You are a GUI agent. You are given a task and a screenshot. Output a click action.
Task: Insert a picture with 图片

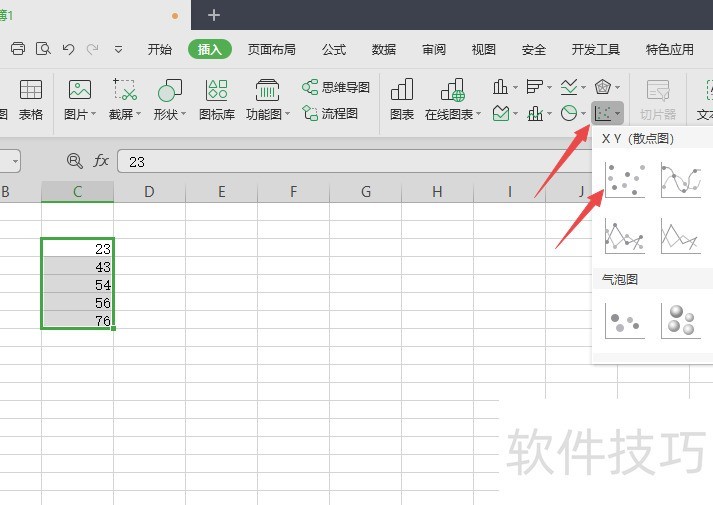coord(80,100)
